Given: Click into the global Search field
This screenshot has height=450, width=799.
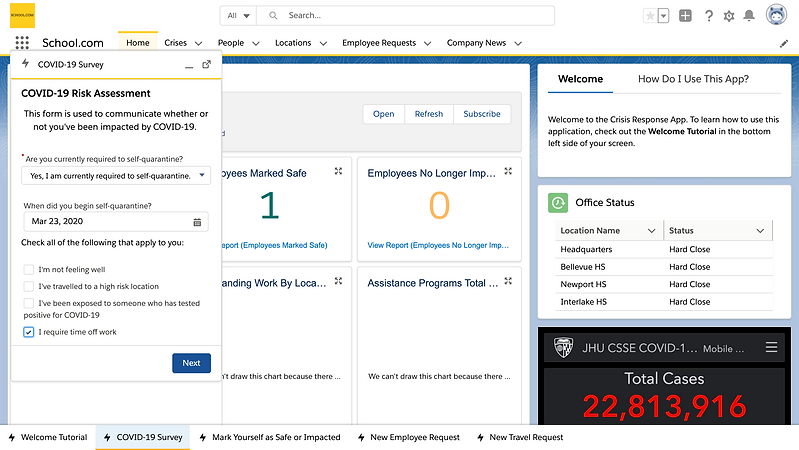Looking at the screenshot, I should (x=406, y=16).
